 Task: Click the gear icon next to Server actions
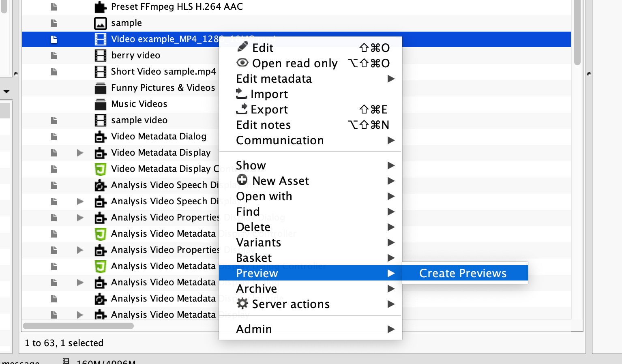(242, 304)
